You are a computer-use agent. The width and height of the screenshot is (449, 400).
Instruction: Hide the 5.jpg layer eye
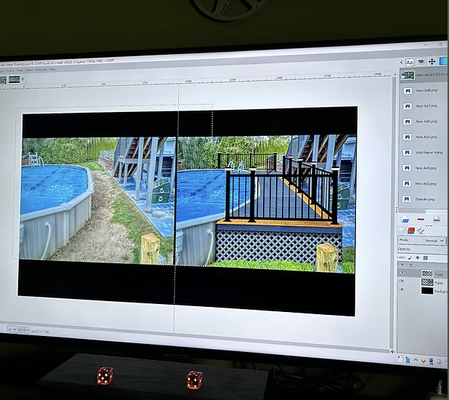tap(402, 273)
